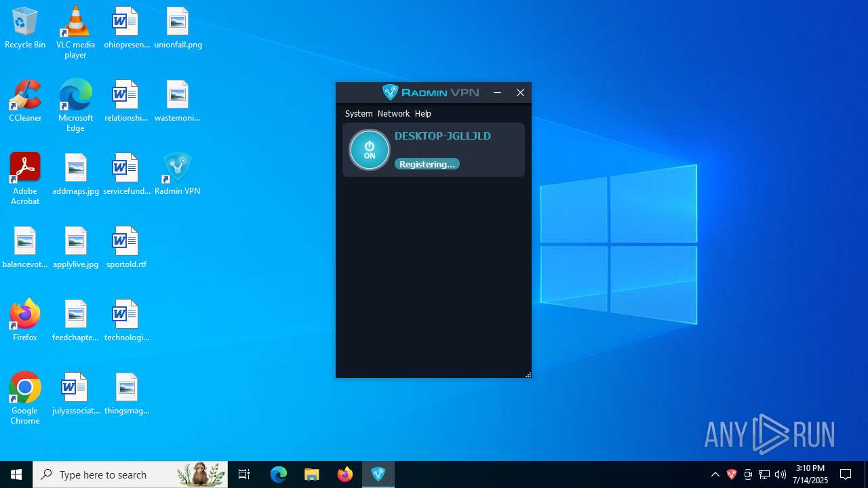868x488 pixels.
Task: Select the Google Chrome desktop shortcut
Action: click(25, 399)
